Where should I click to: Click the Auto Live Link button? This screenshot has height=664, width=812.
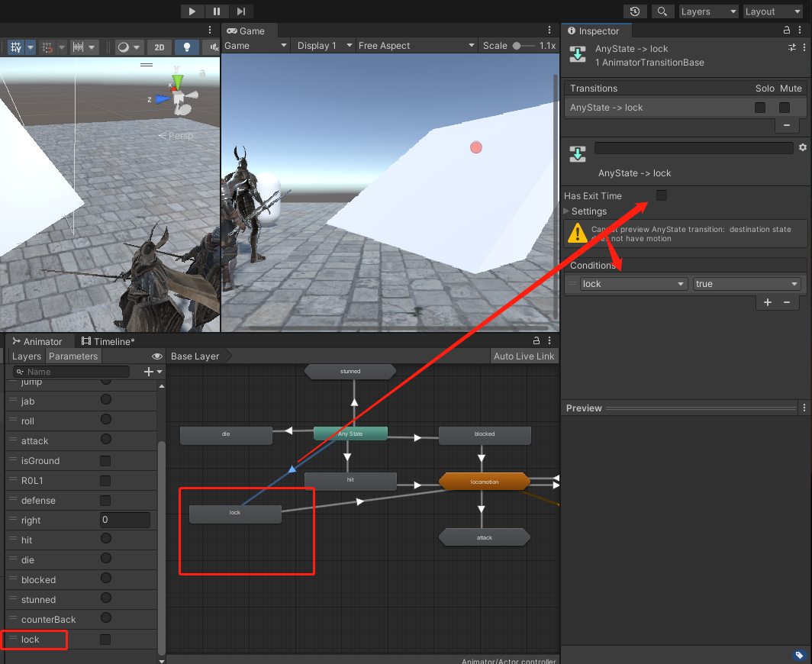[524, 356]
